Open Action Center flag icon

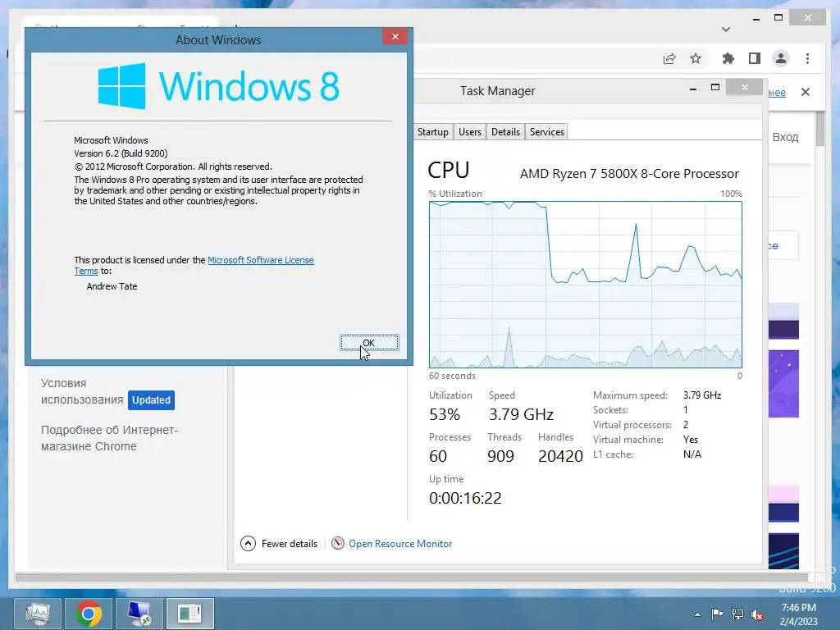(717, 614)
